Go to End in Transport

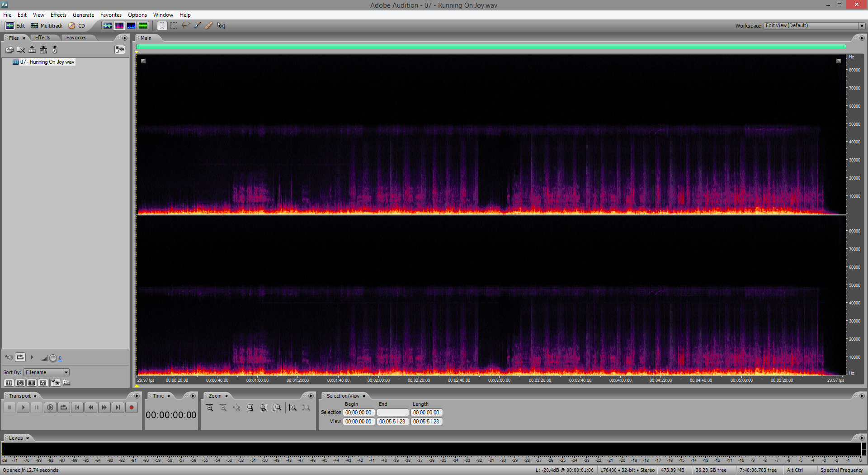[x=118, y=408]
